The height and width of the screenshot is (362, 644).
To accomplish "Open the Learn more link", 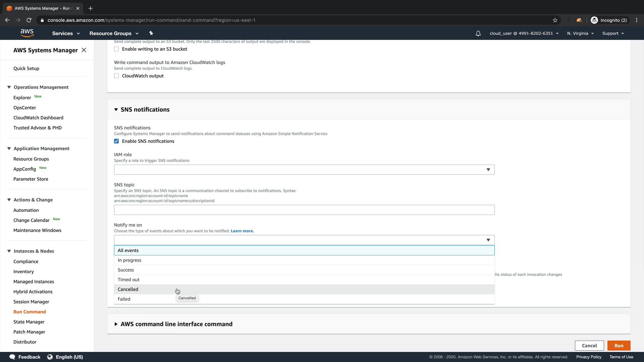I will point(242,231).
